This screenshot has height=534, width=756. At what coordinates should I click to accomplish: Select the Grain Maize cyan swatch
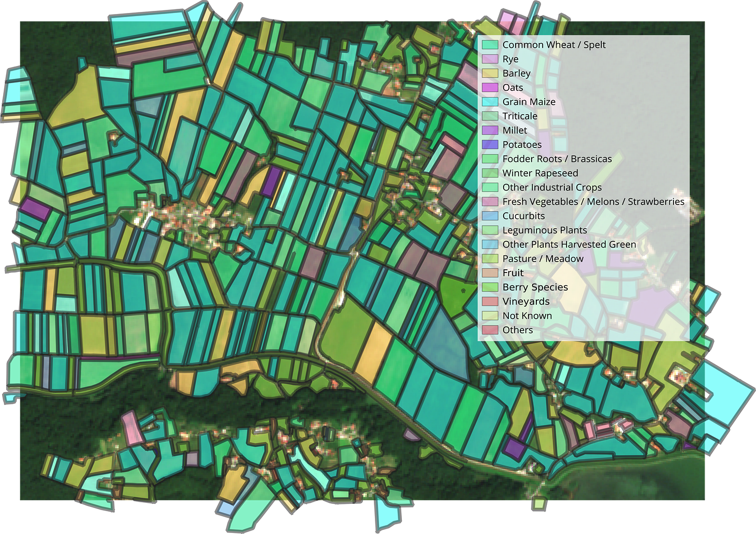click(490, 102)
